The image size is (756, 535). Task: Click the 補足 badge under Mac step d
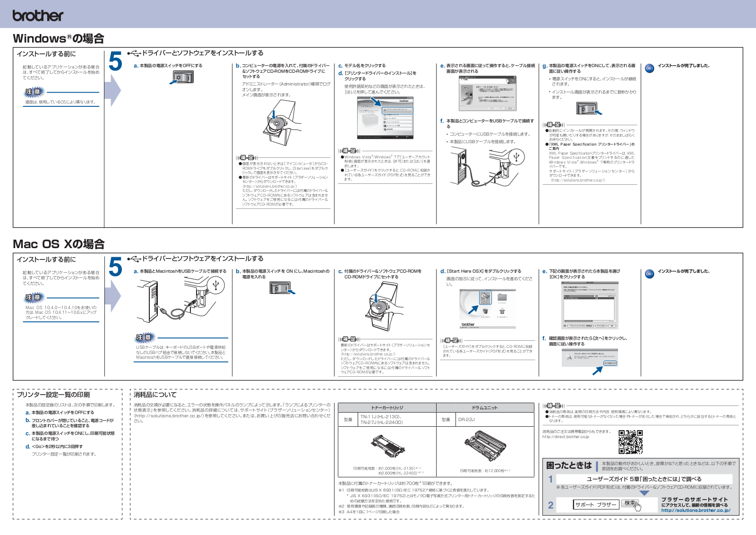(x=451, y=340)
